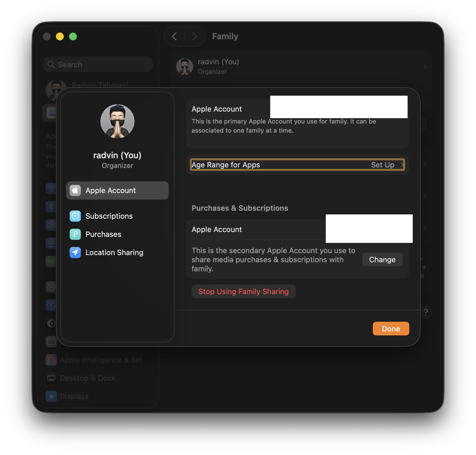Go forward with the right chevron
This screenshot has width=476, height=455.
194,36
